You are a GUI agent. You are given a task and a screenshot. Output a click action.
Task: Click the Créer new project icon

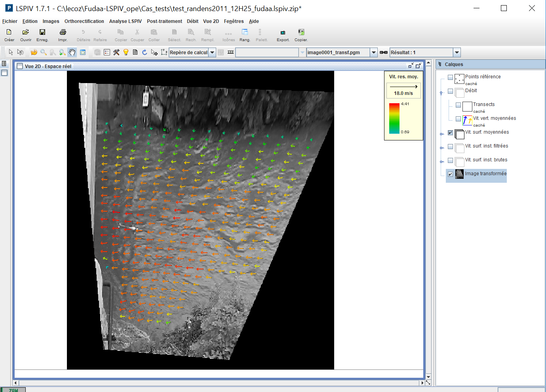point(9,35)
